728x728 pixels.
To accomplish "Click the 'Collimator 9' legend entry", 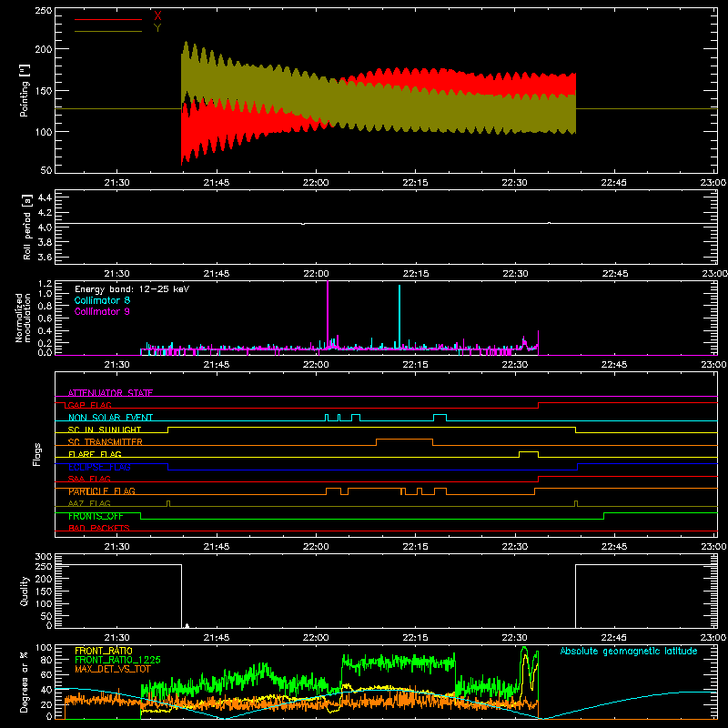I will point(102,311).
